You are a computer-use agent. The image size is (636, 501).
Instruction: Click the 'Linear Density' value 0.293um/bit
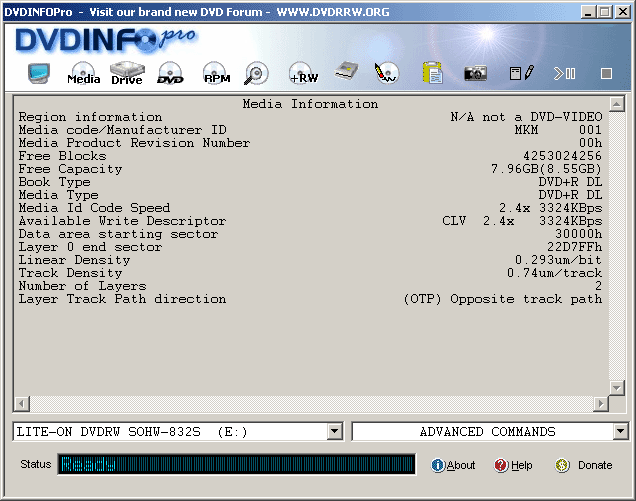[x=559, y=260]
